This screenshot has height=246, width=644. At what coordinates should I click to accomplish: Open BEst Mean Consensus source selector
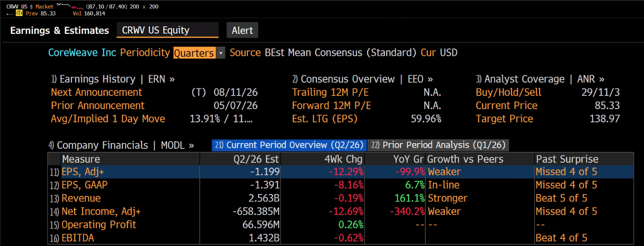pos(340,53)
